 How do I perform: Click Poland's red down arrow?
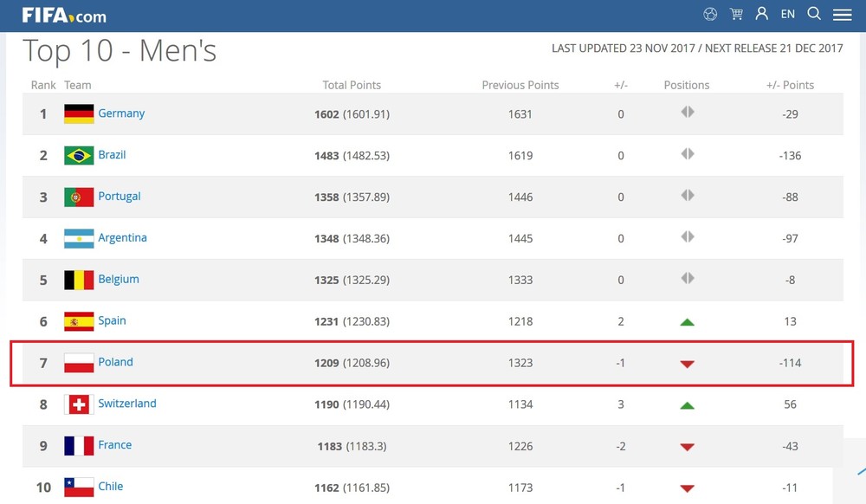coord(687,364)
